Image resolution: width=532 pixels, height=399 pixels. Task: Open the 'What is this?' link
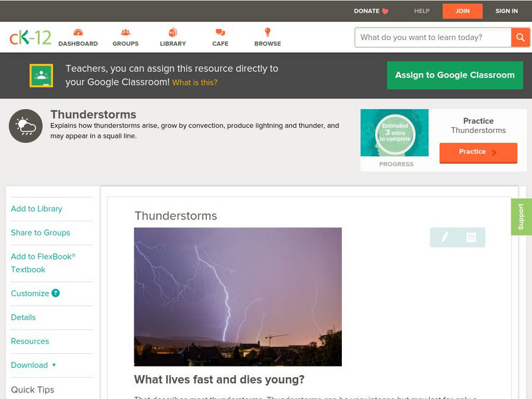click(195, 82)
